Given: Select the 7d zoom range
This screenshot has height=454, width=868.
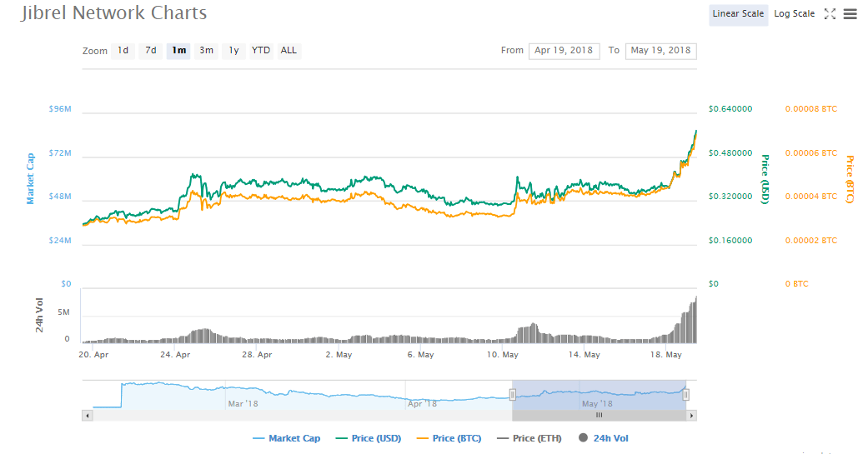Looking at the screenshot, I should coord(151,51).
